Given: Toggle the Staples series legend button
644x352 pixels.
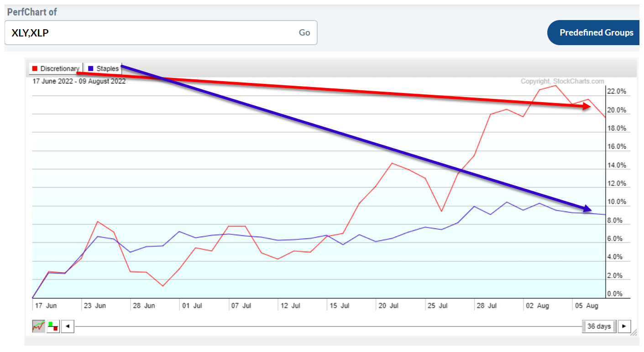Looking at the screenshot, I should [x=103, y=68].
